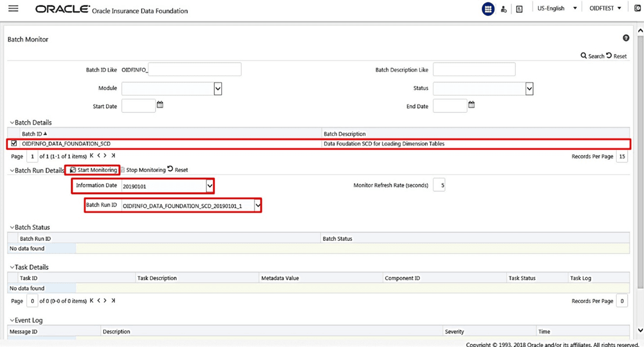Go to previous page of Batch Details

[x=99, y=156]
